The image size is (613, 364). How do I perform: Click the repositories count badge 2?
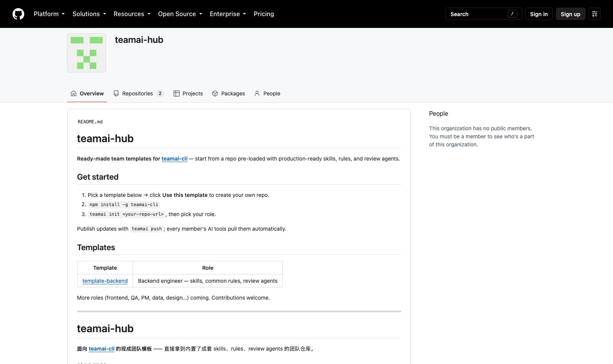pos(160,93)
